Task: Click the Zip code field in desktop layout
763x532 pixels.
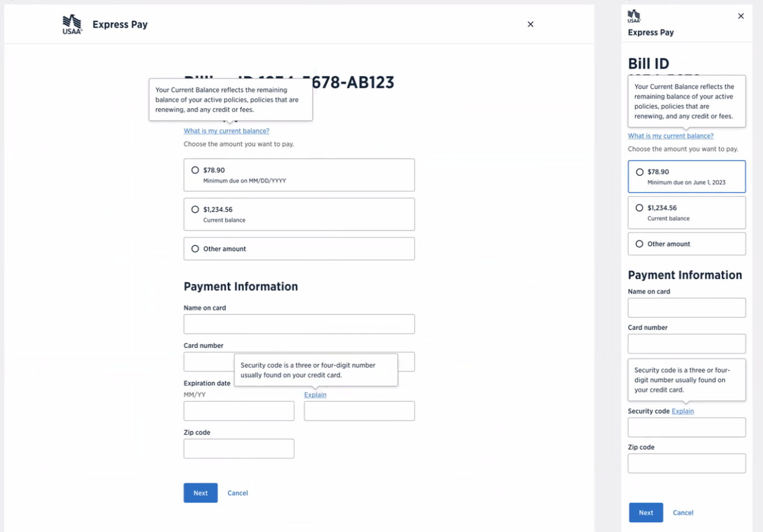Action: point(238,449)
